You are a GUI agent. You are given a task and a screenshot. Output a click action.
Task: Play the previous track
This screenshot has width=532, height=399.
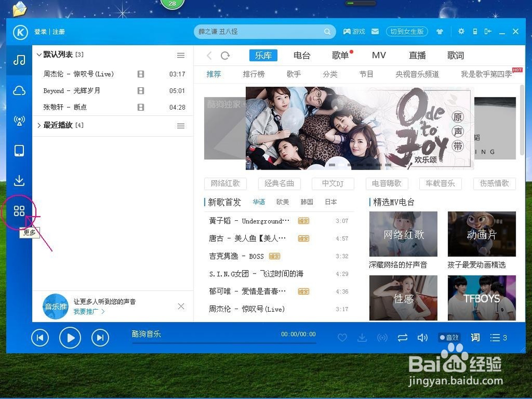coord(40,338)
